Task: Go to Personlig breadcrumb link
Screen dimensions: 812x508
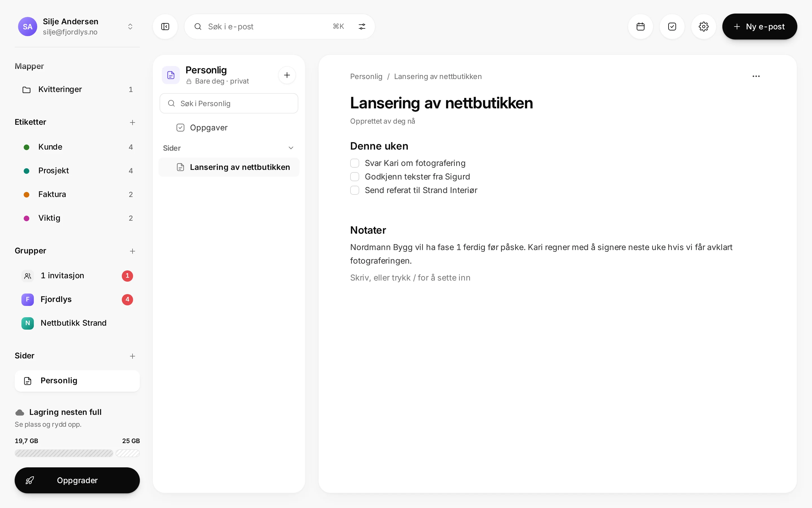Action: tap(366, 76)
